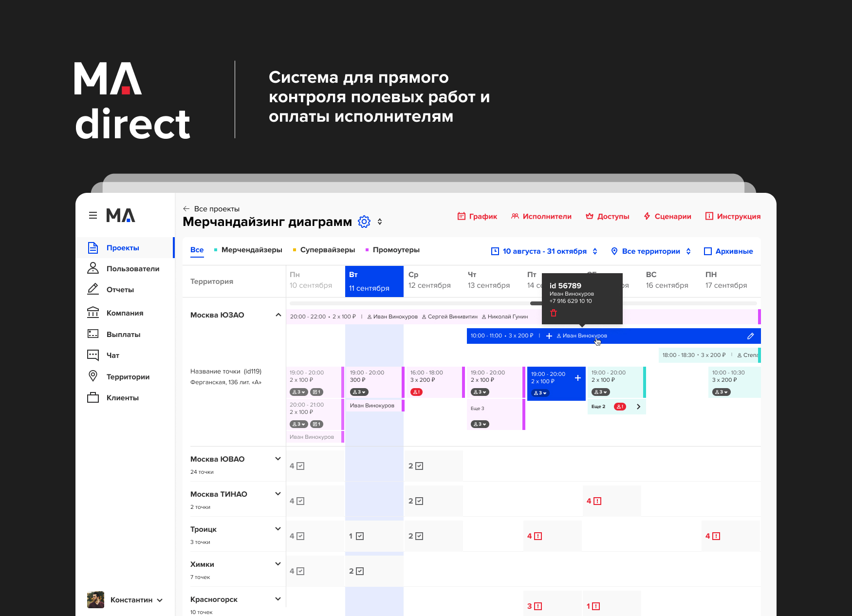Toggle Архивные checkbox

(708, 251)
